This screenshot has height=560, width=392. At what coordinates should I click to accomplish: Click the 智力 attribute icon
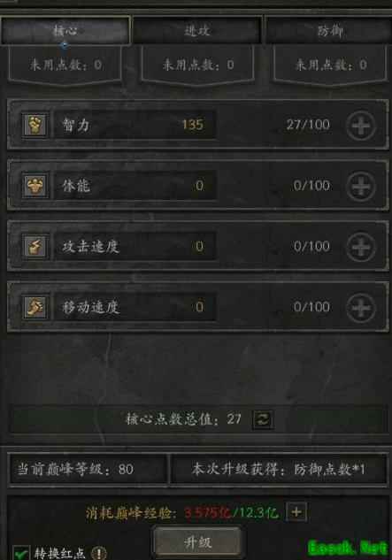(35, 125)
